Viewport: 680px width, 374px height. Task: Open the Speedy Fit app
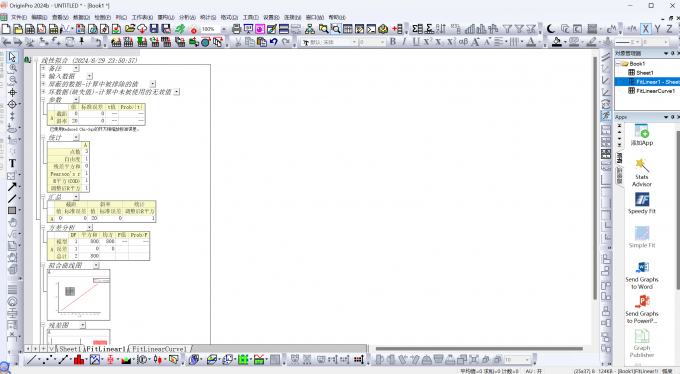click(642, 203)
